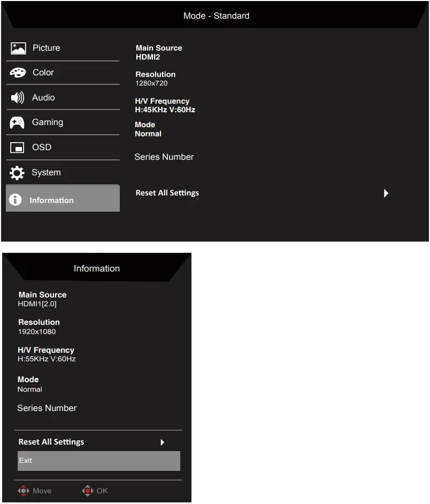Screen dimensions: 430x504
Task: Choose the System menu label
Action: 46,173
